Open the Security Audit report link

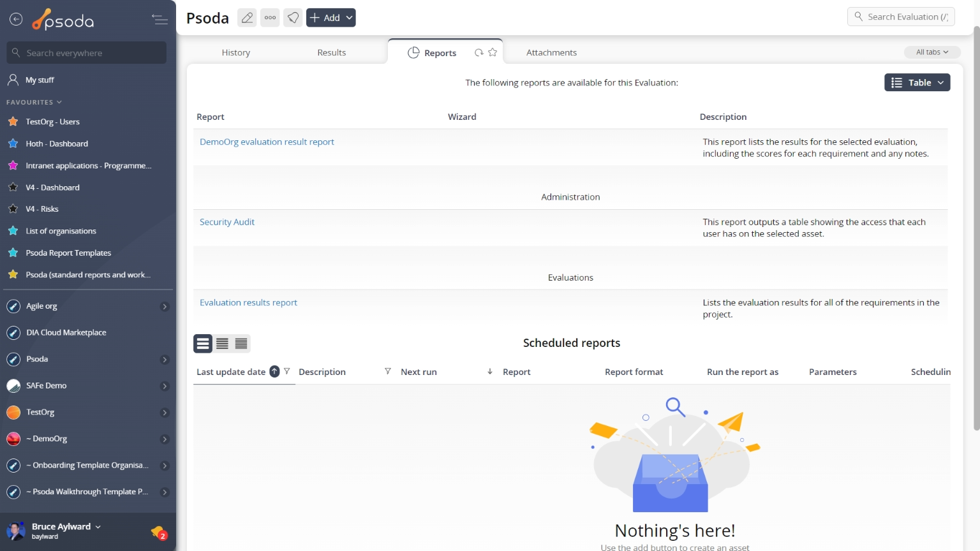pos(227,222)
